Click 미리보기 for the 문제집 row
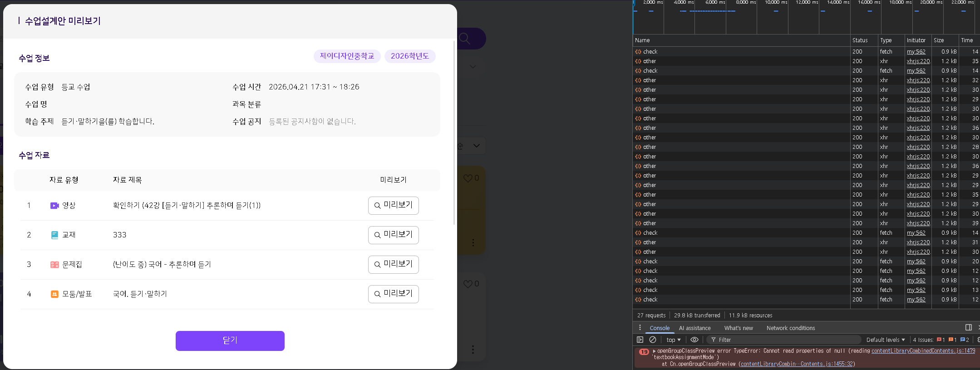The image size is (980, 370). point(393,264)
